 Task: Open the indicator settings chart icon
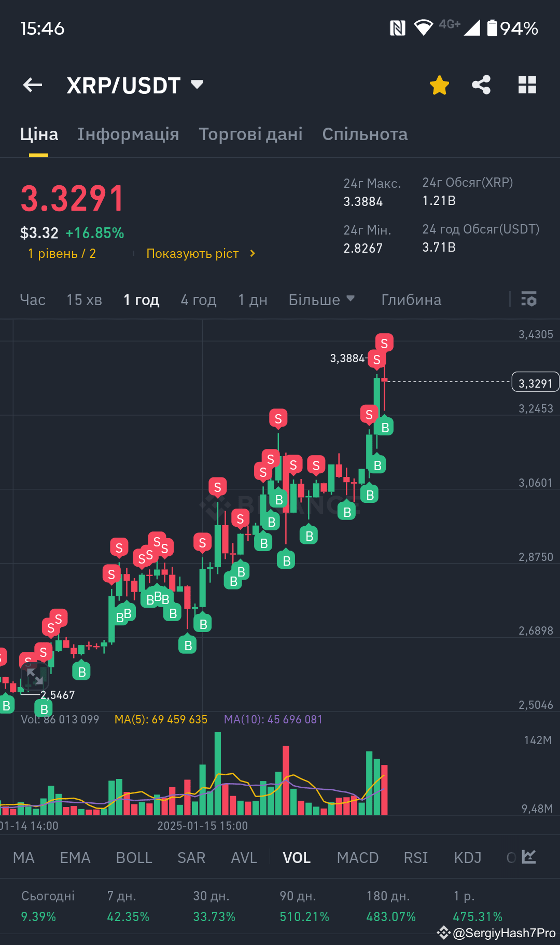tap(528, 857)
